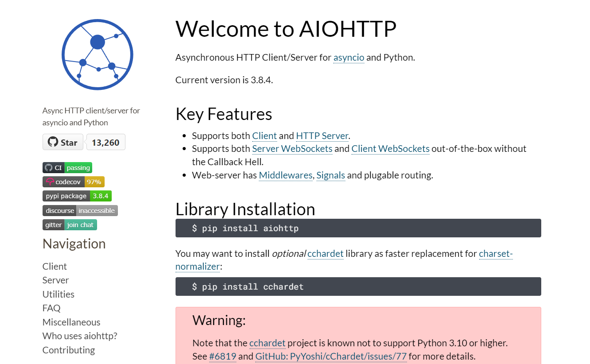Click the CI passing badge
The height and width of the screenshot is (364, 590).
(67, 168)
